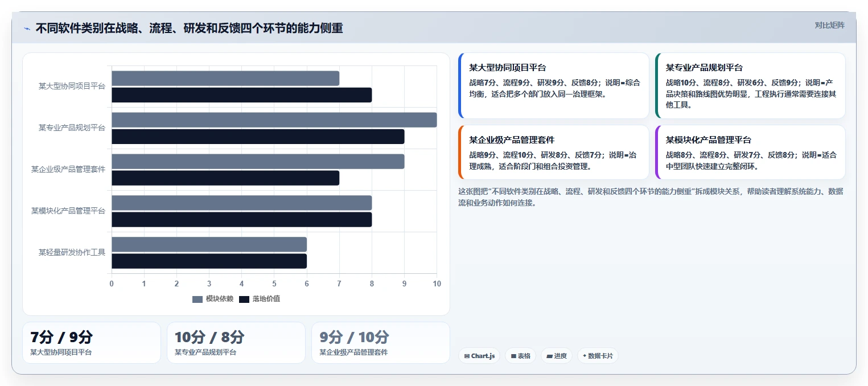Image resolution: width=868 pixels, height=386 pixels.
Task: Select the 表格 tag chip
Action: tap(520, 356)
